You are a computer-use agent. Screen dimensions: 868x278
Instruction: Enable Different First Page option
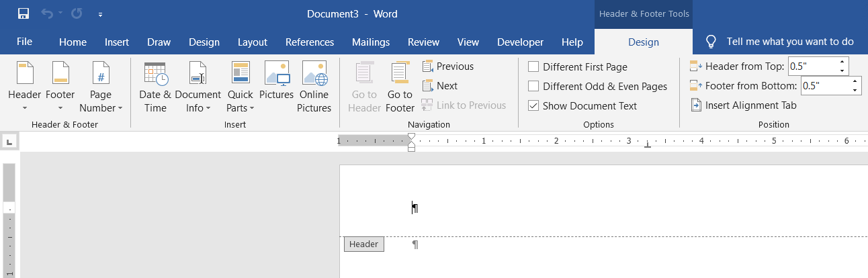pos(533,67)
